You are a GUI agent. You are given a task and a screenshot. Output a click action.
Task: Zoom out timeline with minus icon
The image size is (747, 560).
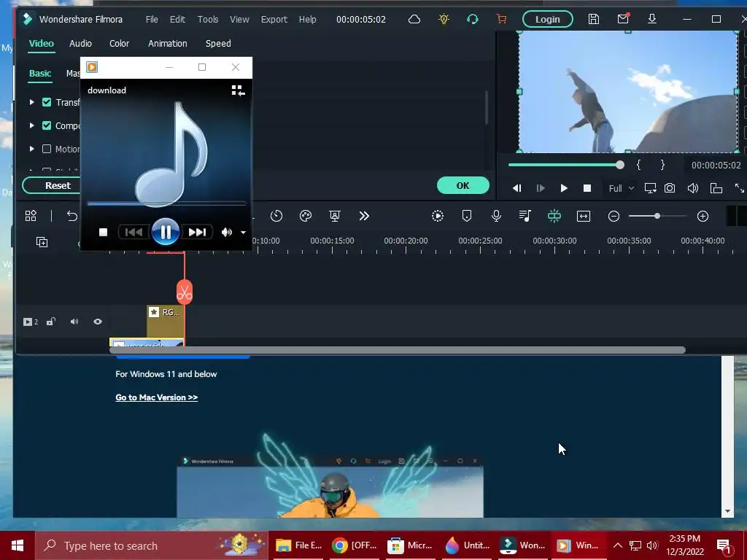pyautogui.click(x=614, y=216)
